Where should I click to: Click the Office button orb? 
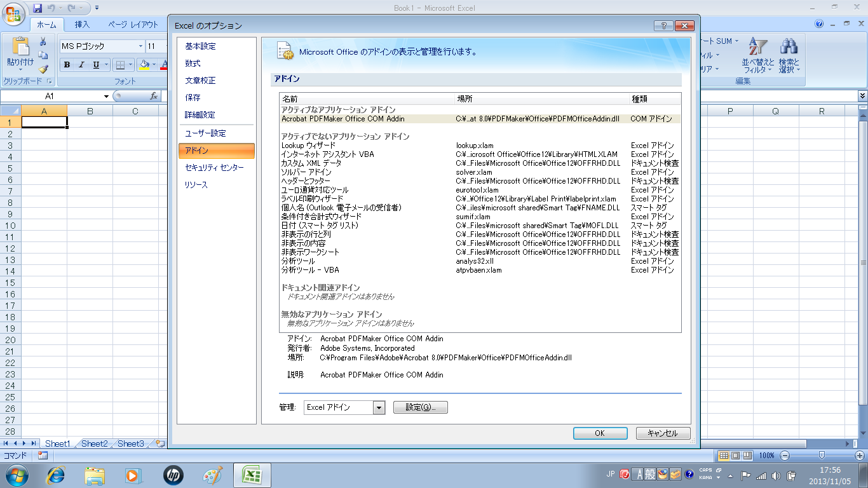coord(15,13)
